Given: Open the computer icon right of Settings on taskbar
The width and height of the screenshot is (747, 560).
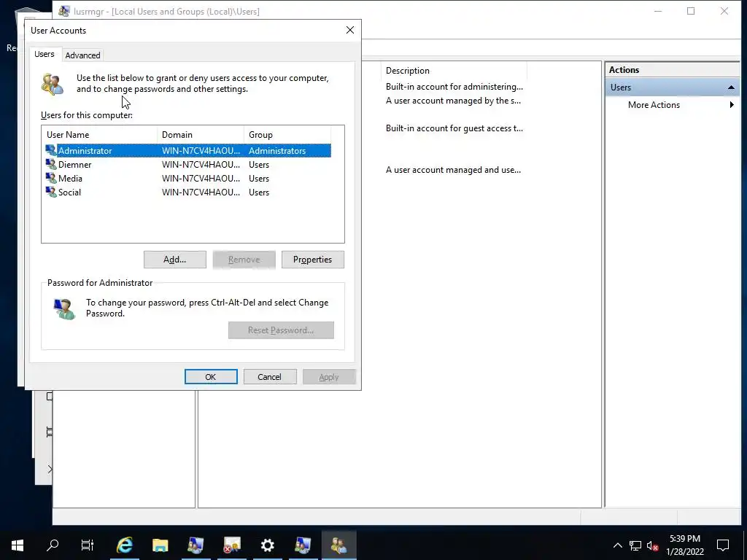Looking at the screenshot, I should click(x=303, y=545).
